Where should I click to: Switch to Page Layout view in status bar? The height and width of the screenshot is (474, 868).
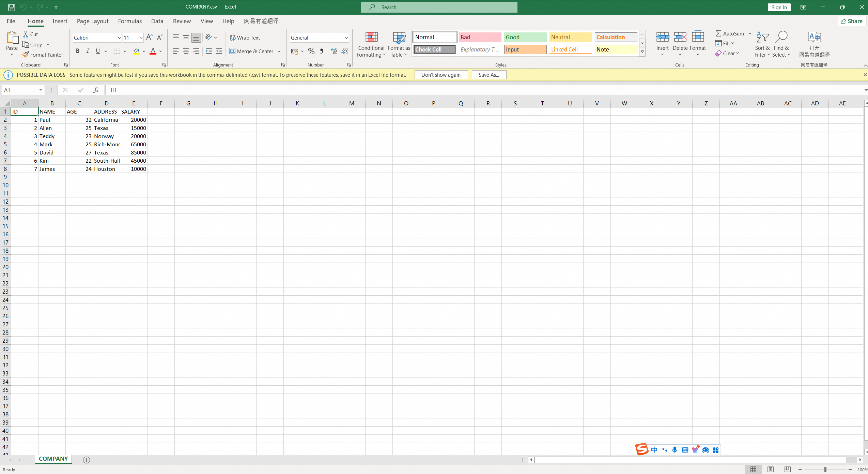[x=771, y=470]
